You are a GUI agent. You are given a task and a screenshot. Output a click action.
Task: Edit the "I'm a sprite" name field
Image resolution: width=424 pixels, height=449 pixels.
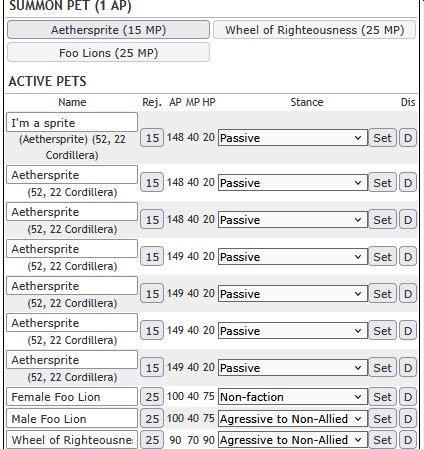(x=72, y=122)
